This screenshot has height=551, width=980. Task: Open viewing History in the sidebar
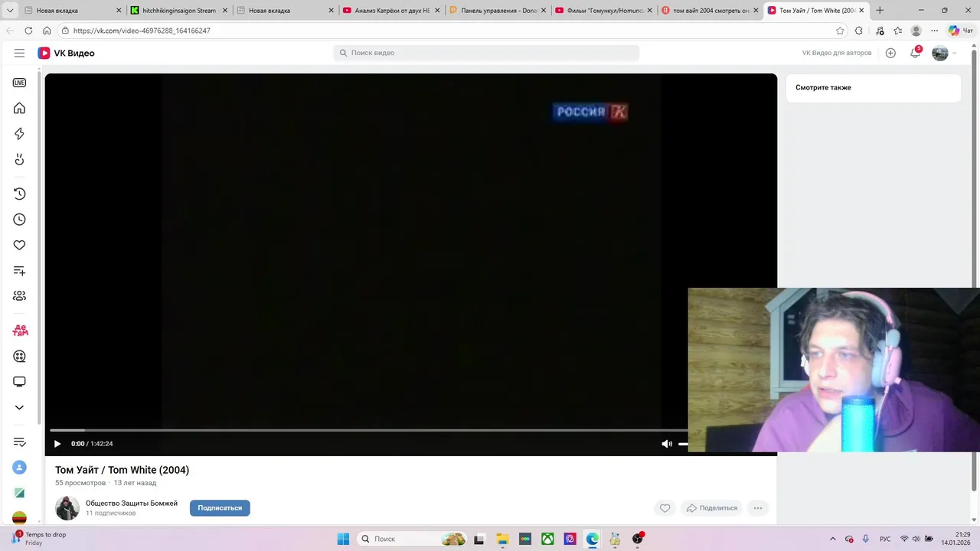[19, 194]
